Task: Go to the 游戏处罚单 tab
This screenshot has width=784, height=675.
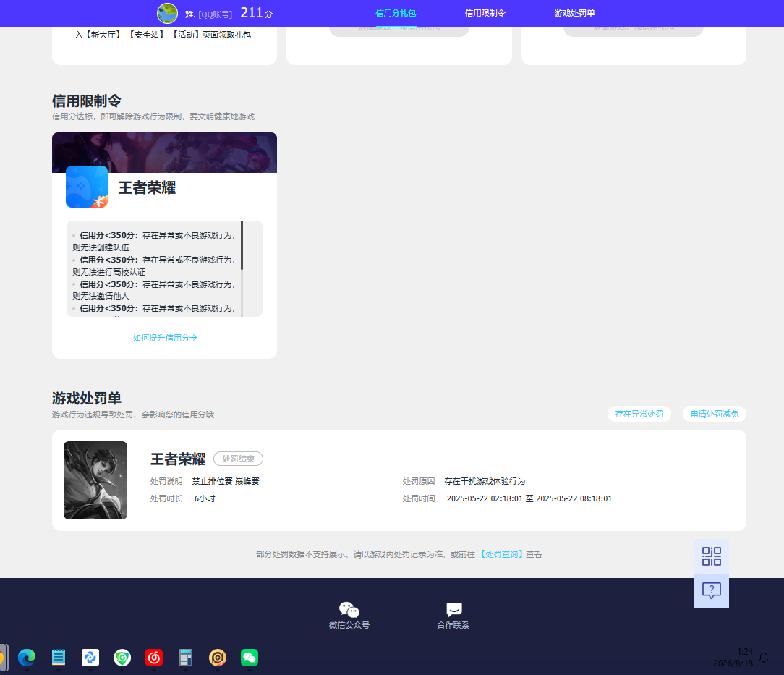Action: [x=574, y=13]
